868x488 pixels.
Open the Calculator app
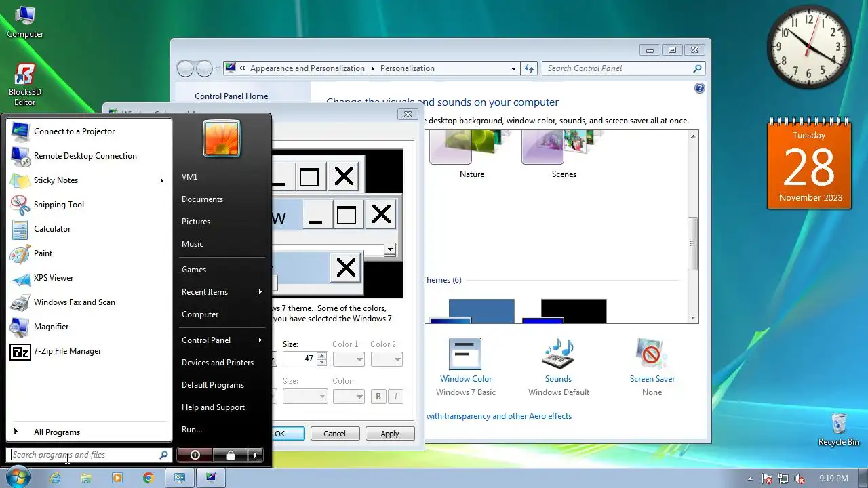tap(88, 229)
